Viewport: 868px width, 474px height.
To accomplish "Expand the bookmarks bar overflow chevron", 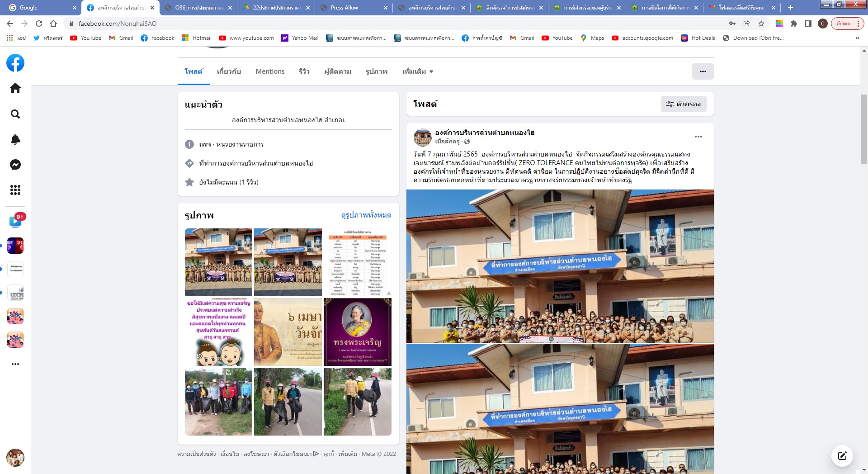I will 857,38.
